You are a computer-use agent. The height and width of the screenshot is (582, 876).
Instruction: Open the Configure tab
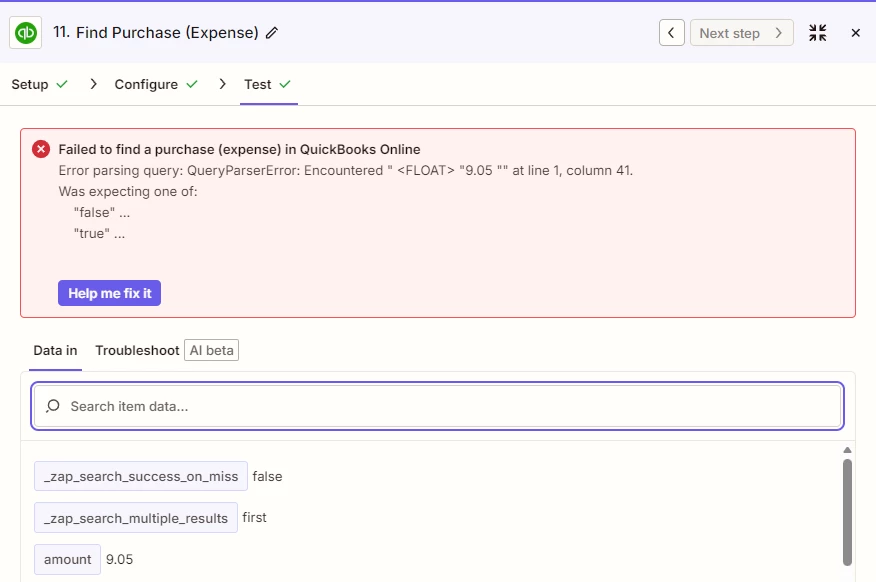(x=156, y=84)
